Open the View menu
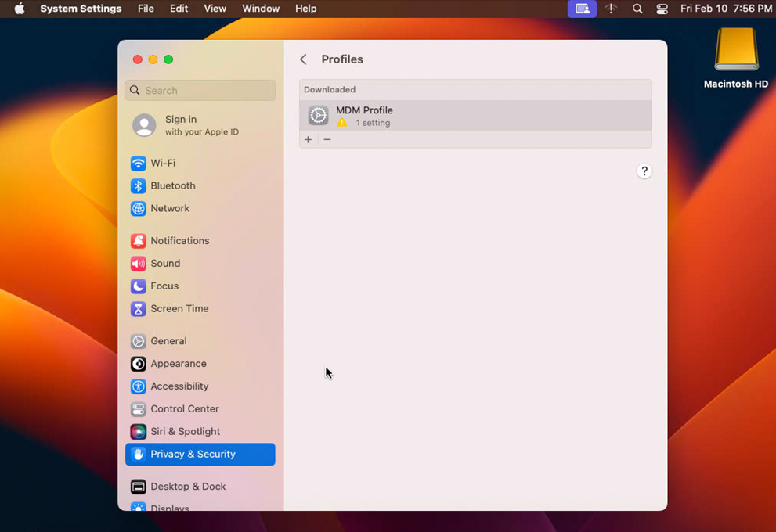This screenshot has width=776, height=532. (x=215, y=9)
